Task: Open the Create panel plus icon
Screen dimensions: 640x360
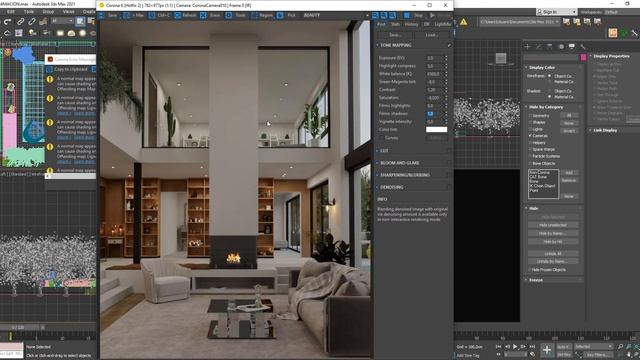Action: coord(527,47)
